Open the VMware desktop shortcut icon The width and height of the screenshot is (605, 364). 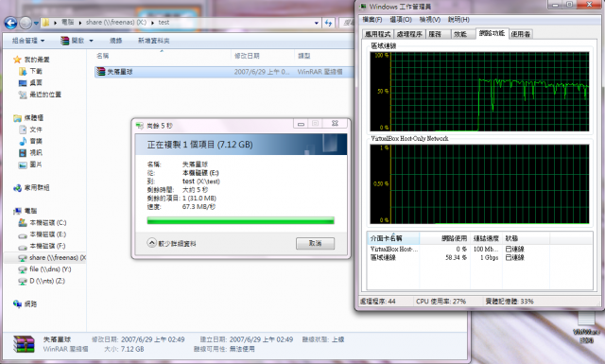(x=586, y=327)
